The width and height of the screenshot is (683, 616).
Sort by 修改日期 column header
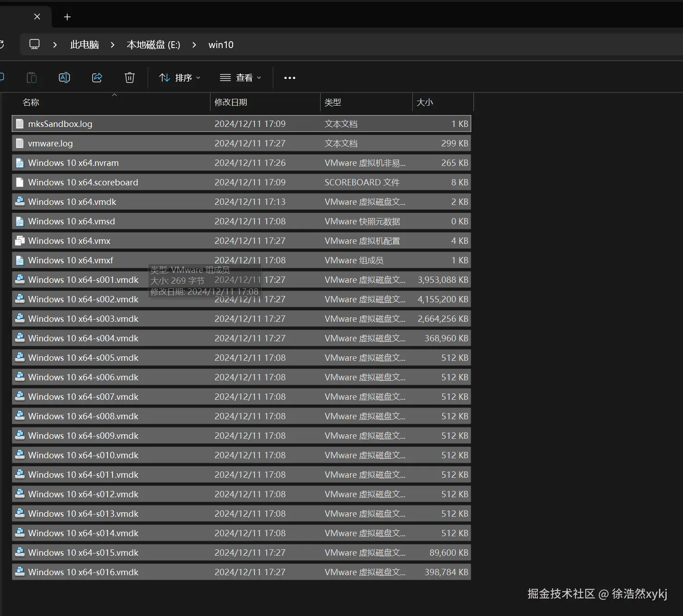tap(230, 102)
